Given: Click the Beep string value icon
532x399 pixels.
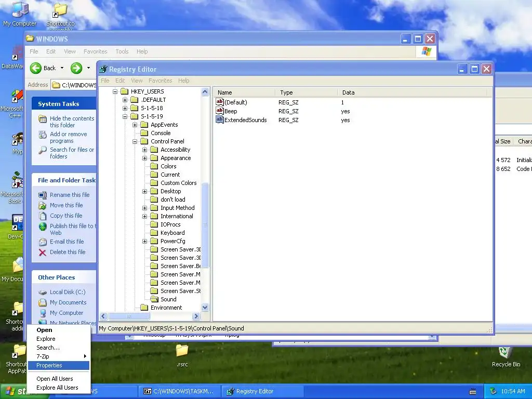Looking at the screenshot, I should tap(220, 111).
